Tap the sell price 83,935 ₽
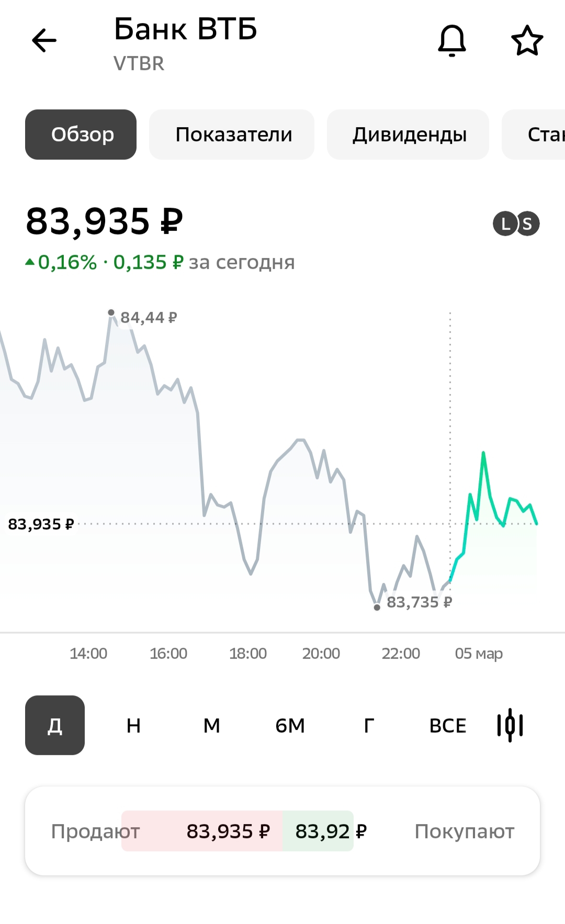565x924 pixels. 228,831
